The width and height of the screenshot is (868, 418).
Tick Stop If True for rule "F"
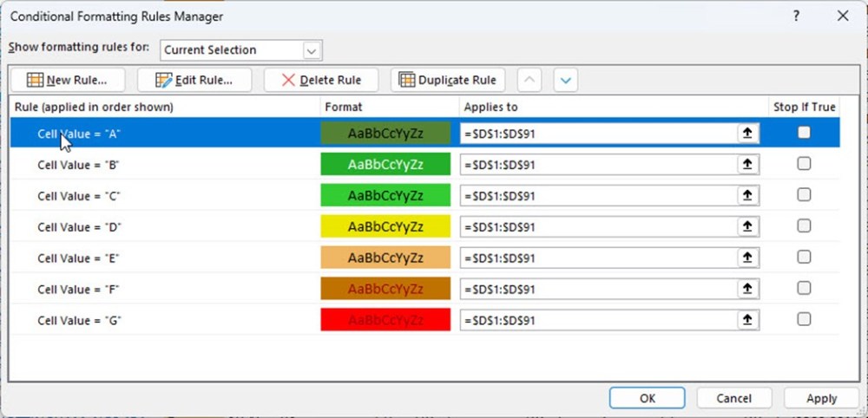click(x=804, y=289)
